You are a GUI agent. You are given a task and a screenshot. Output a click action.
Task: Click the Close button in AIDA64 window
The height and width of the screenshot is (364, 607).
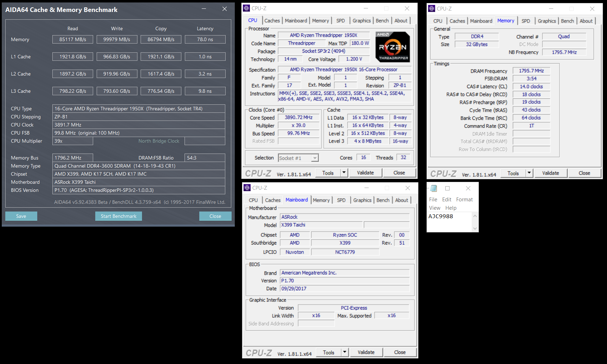(x=215, y=216)
